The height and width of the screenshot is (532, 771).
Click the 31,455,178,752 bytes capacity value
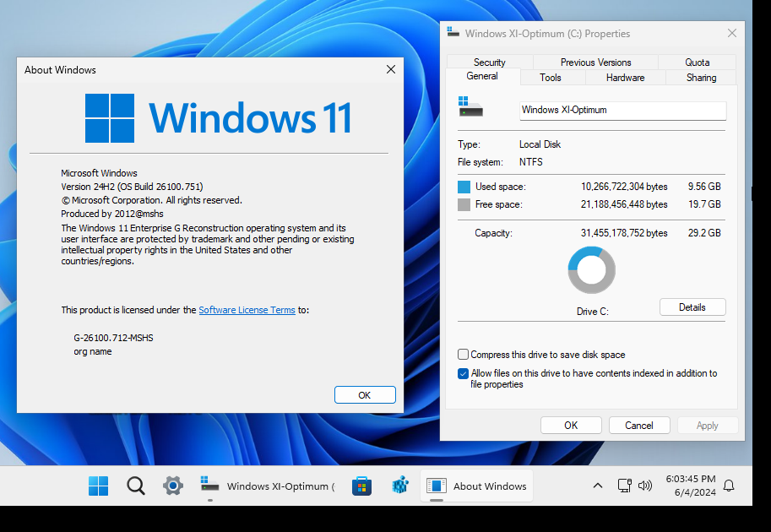coord(624,233)
